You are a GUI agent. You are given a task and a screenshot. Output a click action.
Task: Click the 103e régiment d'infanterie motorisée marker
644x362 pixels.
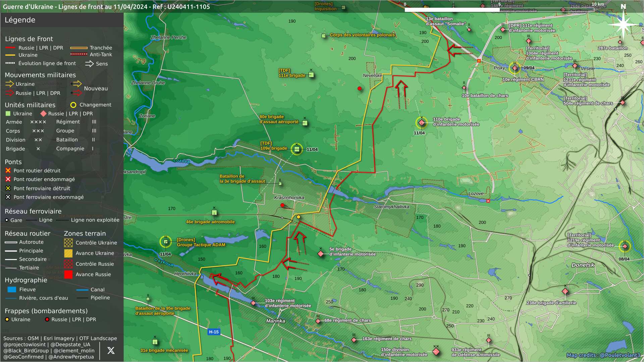(x=253, y=303)
